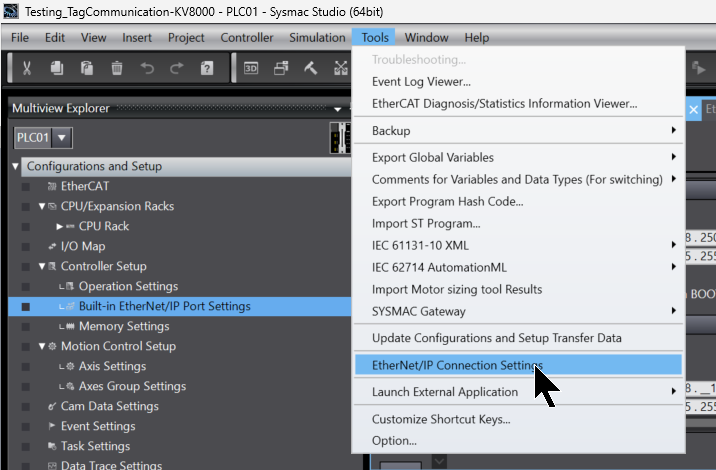Expand the CPU Rack node
The width and height of the screenshot is (716, 470).
pyautogui.click(x=60, y=226)
